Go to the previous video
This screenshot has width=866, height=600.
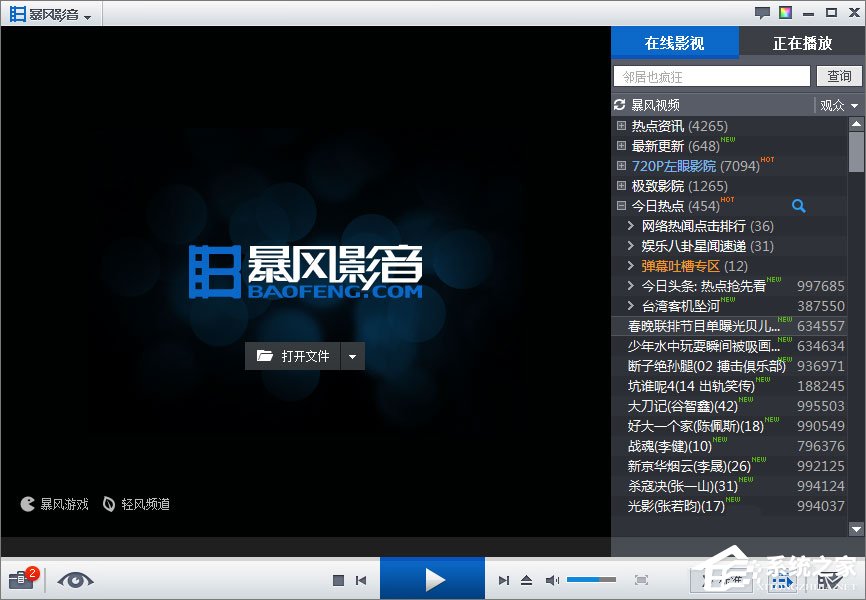click(362, 579)
